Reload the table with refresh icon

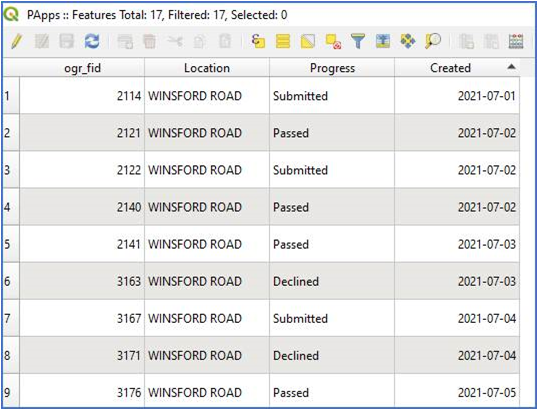point(92,42)
